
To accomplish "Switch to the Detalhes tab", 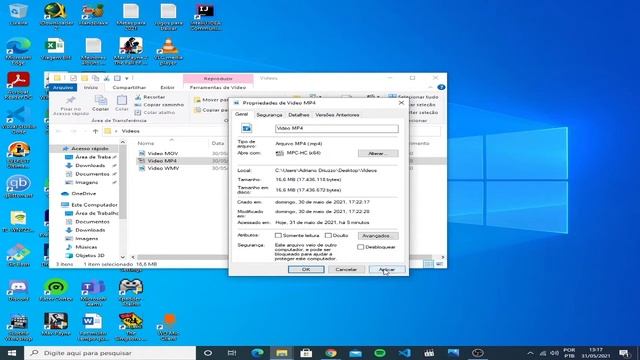I will [x=298, y=115].
